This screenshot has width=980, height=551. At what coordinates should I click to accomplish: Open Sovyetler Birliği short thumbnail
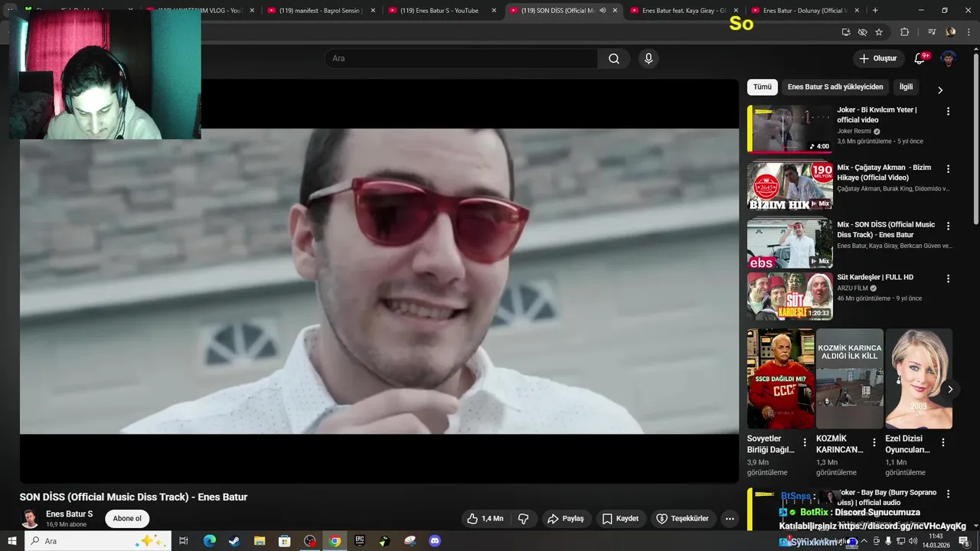pyautogui.click(x=780, y=379)
